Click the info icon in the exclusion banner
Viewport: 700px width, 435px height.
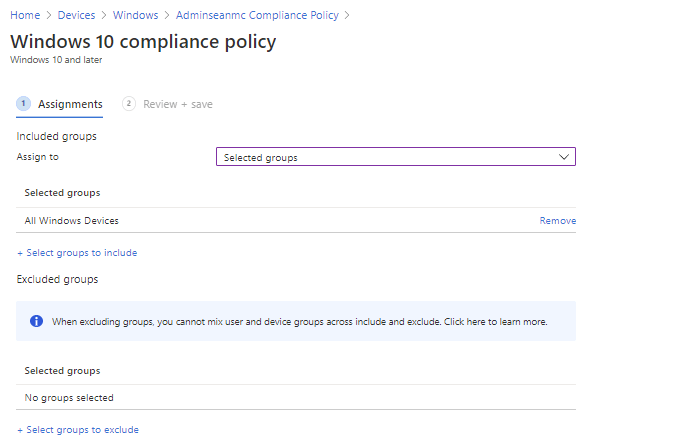(x=36, y=321)
